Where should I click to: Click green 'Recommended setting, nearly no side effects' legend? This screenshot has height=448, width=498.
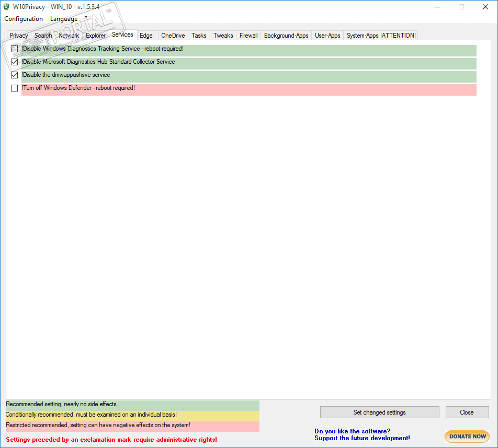132,406
